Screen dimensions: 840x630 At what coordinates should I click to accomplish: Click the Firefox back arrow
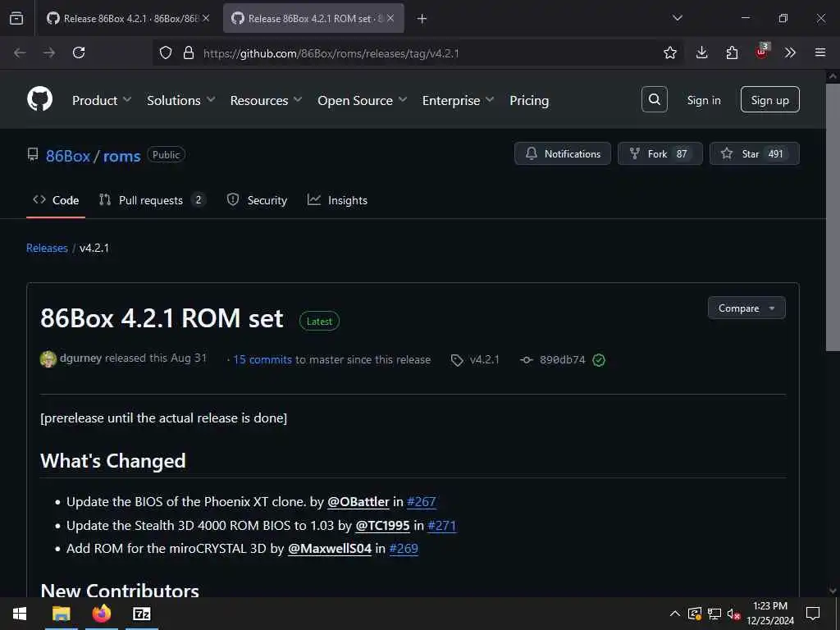pyautogui.click(x=20, y=52)
